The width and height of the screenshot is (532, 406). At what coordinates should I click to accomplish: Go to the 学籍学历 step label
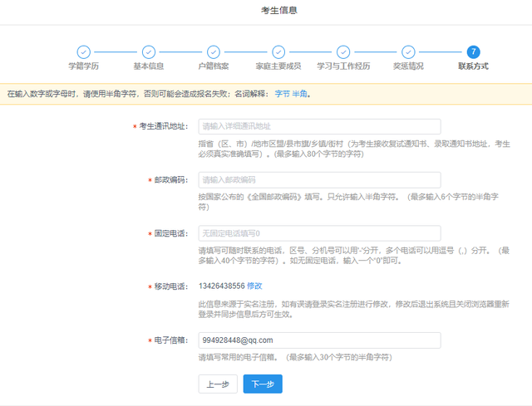(83, 66)
